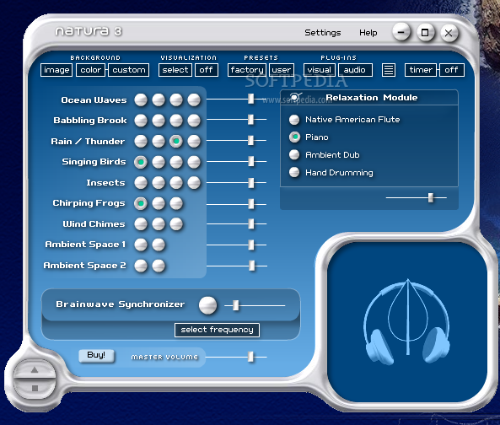
Task: Open the Settings menu
Action: pos(322,33)
